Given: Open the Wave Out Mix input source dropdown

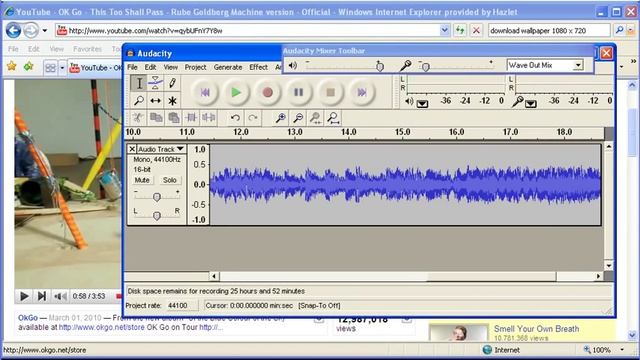Looking at the screenshot, I should click(x=578, y=65).
